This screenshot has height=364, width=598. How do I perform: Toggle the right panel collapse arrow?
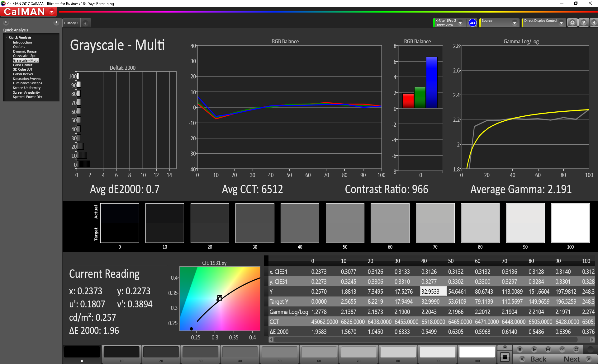[x=594, y=23]
